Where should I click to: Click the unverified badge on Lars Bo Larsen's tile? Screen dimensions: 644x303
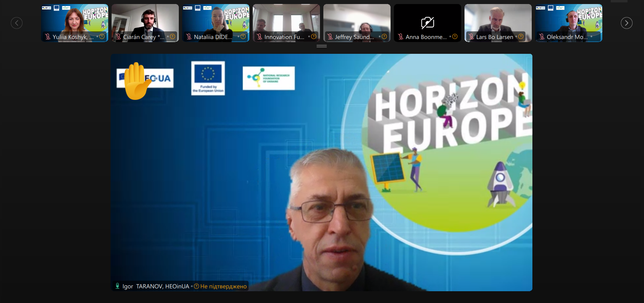coord(521,37)
